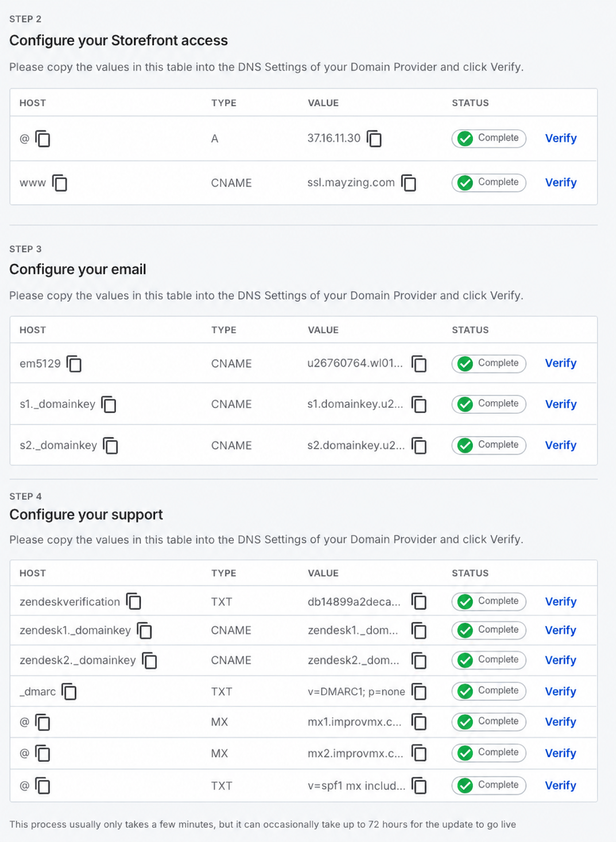Copy the www host name
The height and width of the screenshot is (842, 616).
pyautogui.click(x=60, y=183)
